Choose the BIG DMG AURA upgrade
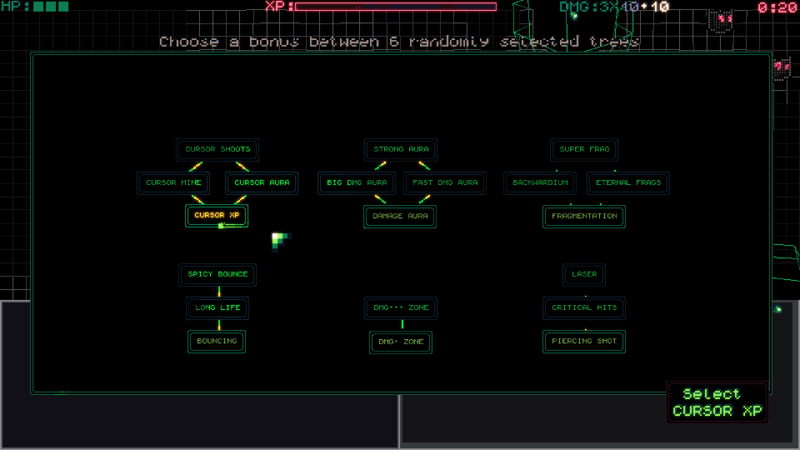Image resolution: width=800 pixels, height=450 pixels. 357,183
